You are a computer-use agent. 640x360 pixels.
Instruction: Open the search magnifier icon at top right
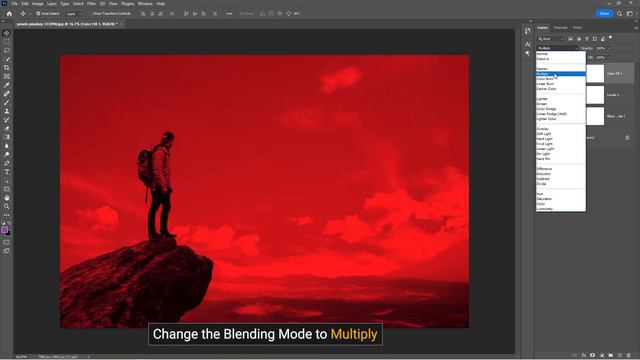pos(620,13)
